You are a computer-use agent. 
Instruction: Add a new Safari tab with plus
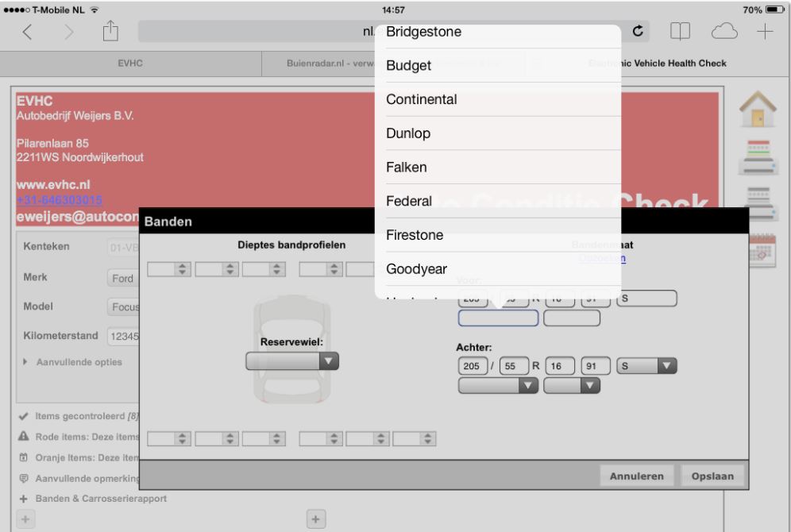coord(765,32)
